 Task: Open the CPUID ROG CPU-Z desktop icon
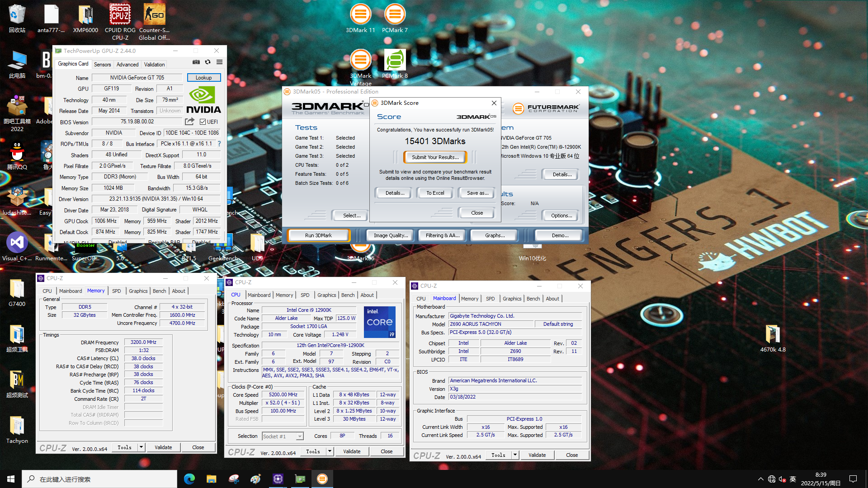coord(120,22)
